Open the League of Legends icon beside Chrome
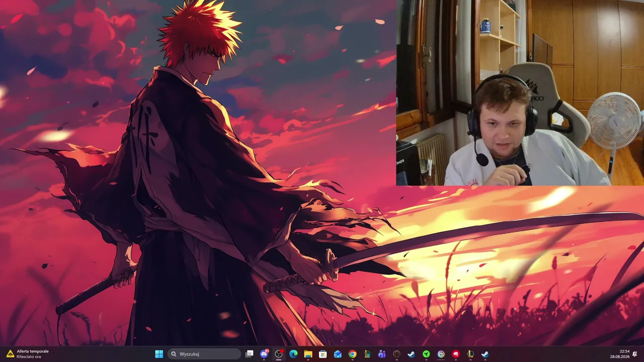This screenshot has width=644, height=362. (367, 354)
